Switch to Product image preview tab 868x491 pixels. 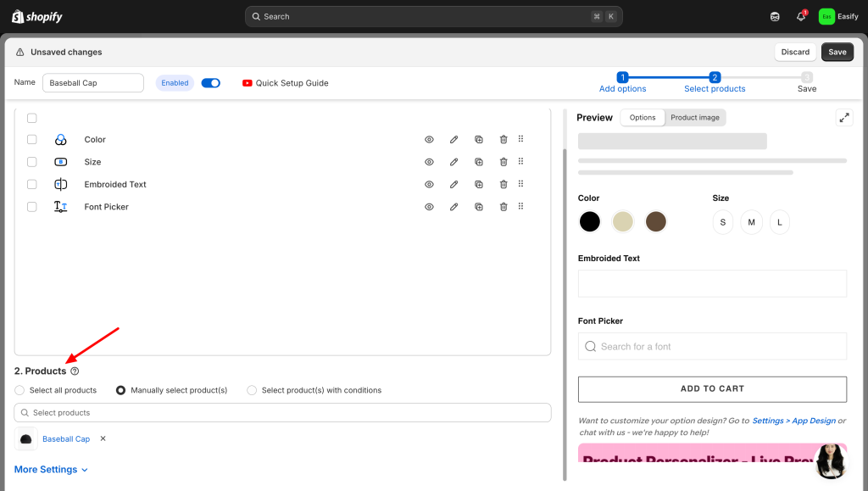(695, 118)
